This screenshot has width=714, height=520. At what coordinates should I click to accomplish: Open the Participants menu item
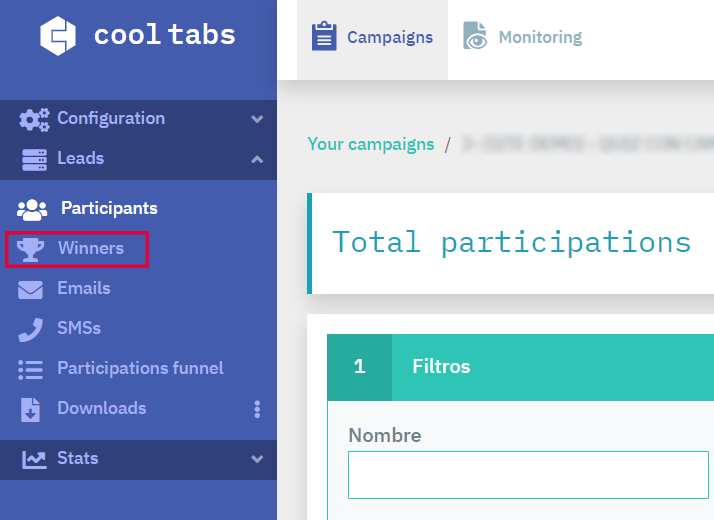pos(109,208)
